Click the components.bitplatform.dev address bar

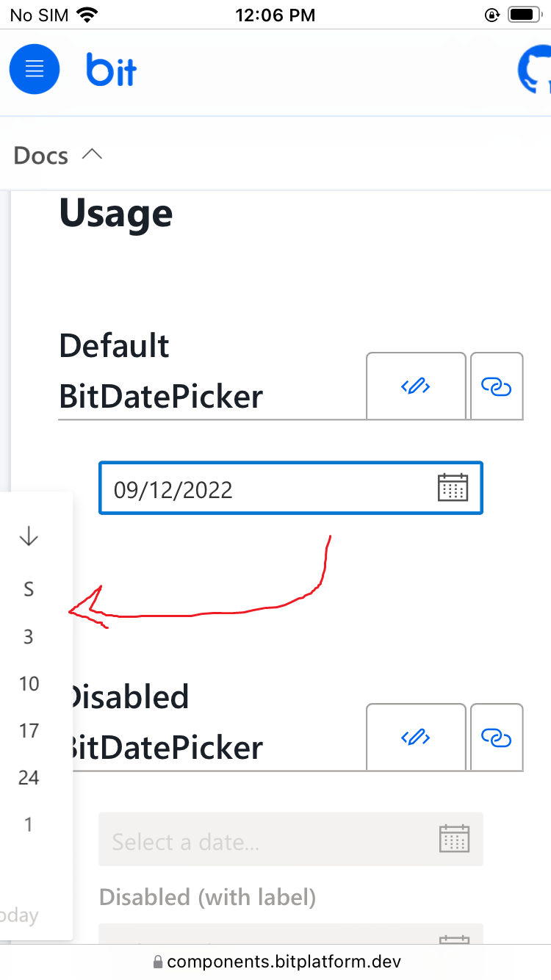pos(275,960)
